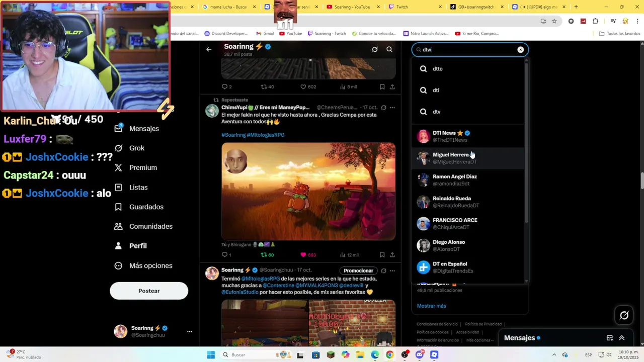
Task: Open Más opciones in the sidebar
Action: (x=143, y=265)
